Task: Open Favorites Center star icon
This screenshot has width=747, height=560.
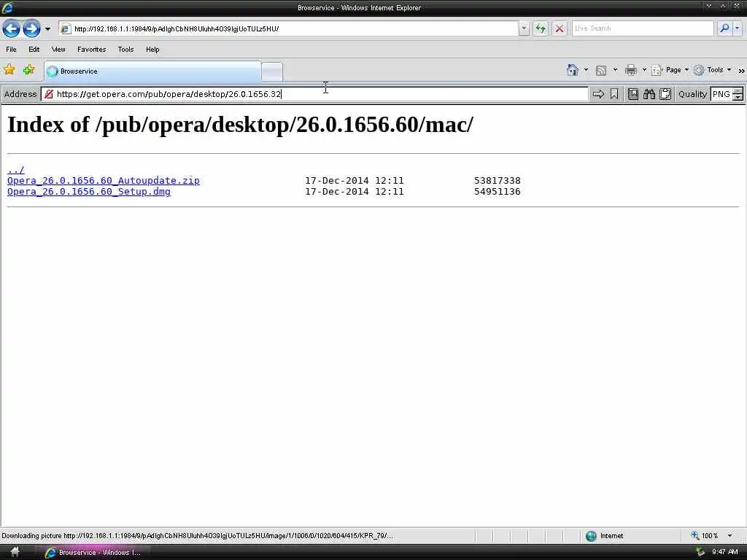Action: pyautogui.click(x=9, y=70)
